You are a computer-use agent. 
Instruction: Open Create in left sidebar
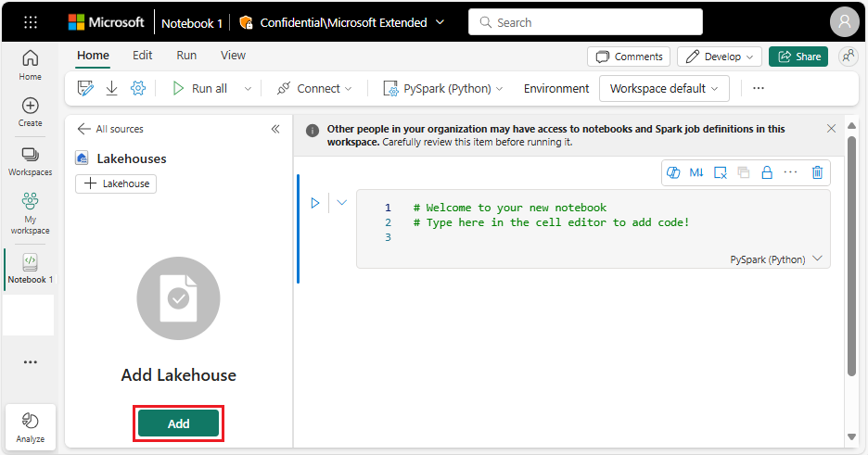[30, 112]
